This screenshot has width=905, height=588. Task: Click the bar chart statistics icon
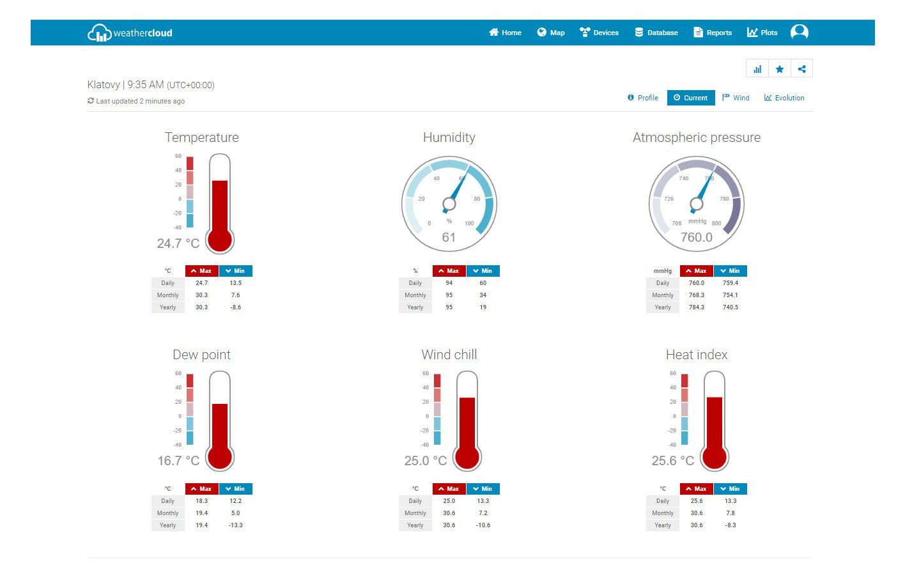(757, 69)
